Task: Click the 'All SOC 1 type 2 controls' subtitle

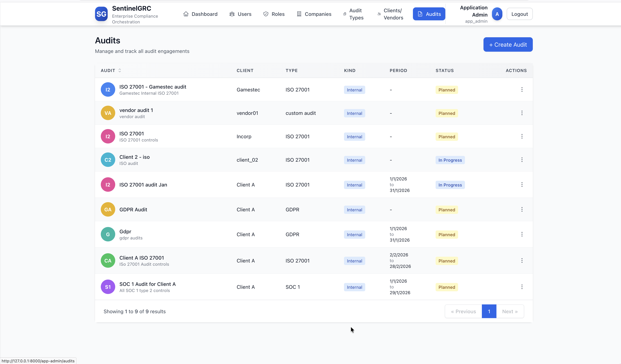Action: pos(145,291)
